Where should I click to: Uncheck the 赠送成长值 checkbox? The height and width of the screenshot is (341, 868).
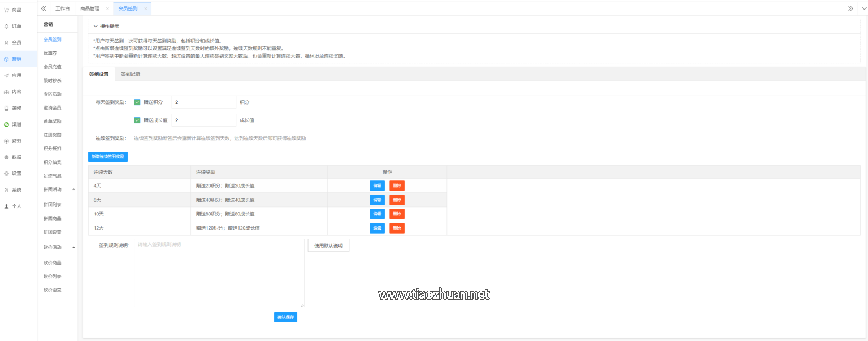[137, 120]
